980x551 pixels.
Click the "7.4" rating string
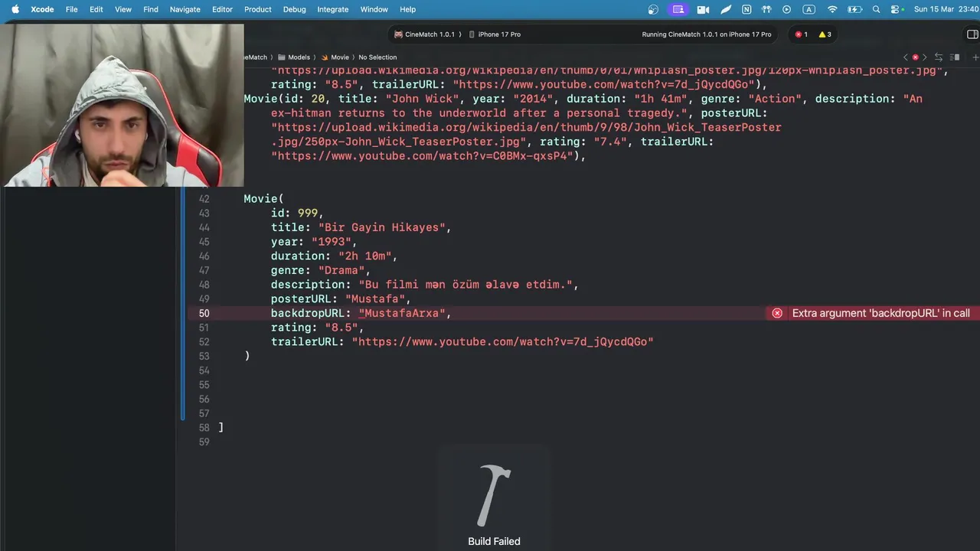[x=611, y=142]
